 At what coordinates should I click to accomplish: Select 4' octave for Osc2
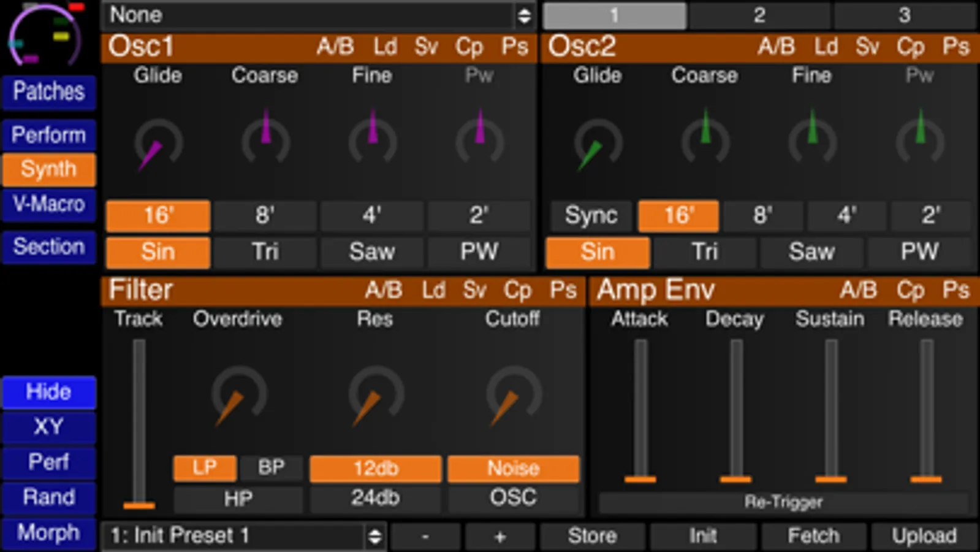[x=846, y=216]
